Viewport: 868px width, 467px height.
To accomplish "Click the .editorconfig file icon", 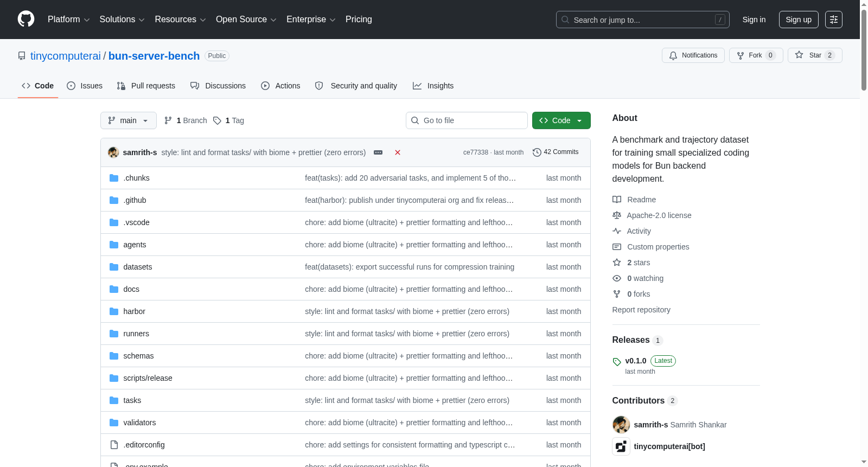I will [114, 445].
